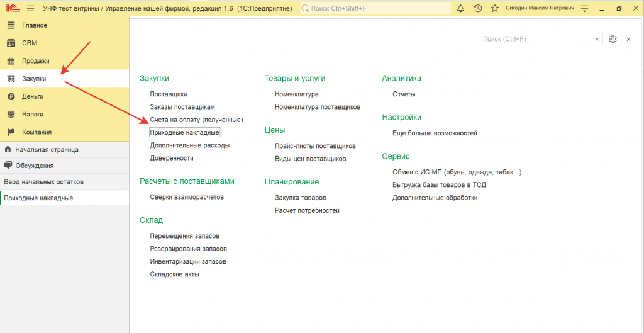Click the Планирование group heading
The height and width of the screenshot is (333, 644).
(292, 182)
